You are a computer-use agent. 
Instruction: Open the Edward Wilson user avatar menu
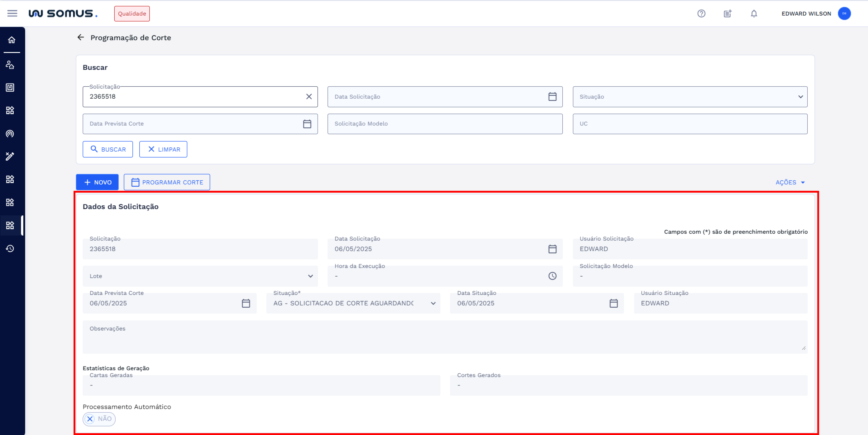pyautogui.click(x=844, y=13)
